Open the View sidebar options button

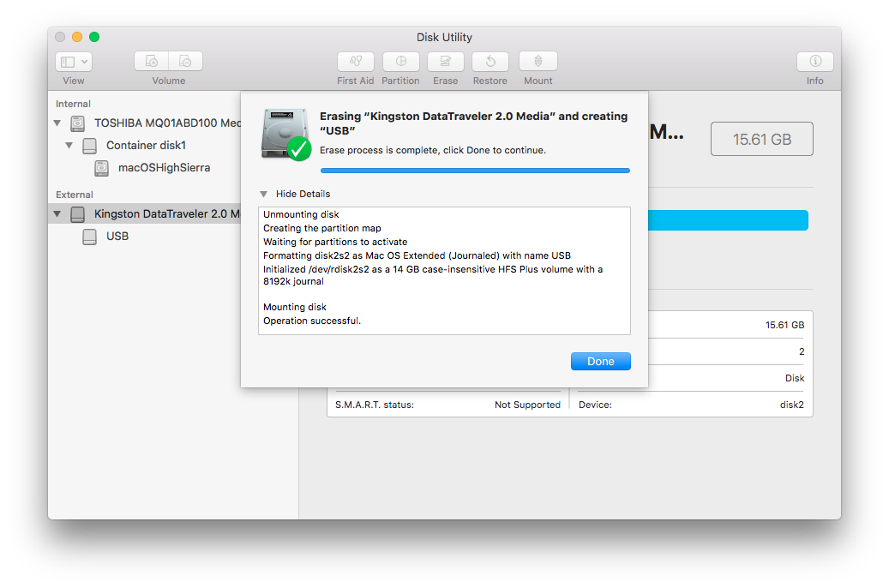tap(74, 61)
